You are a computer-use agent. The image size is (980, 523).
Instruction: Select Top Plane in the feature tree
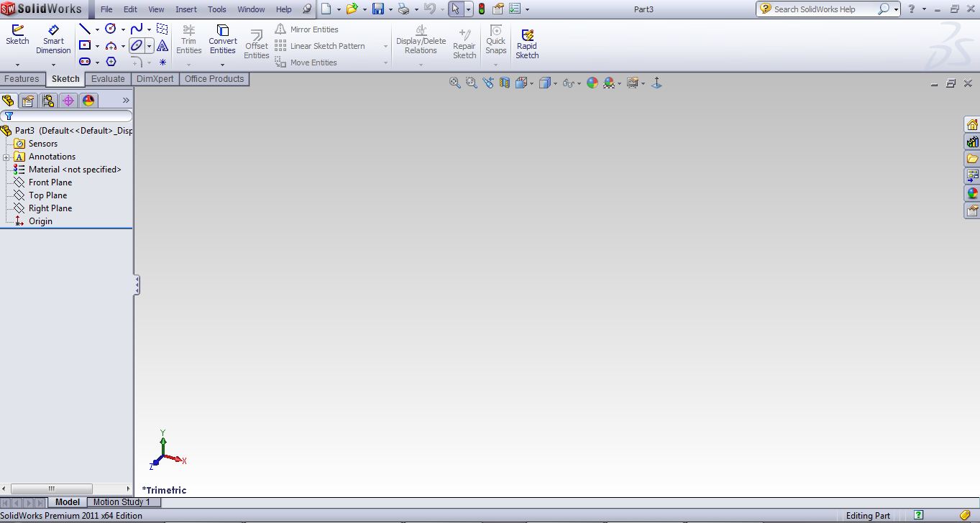[x=47, y=195]
